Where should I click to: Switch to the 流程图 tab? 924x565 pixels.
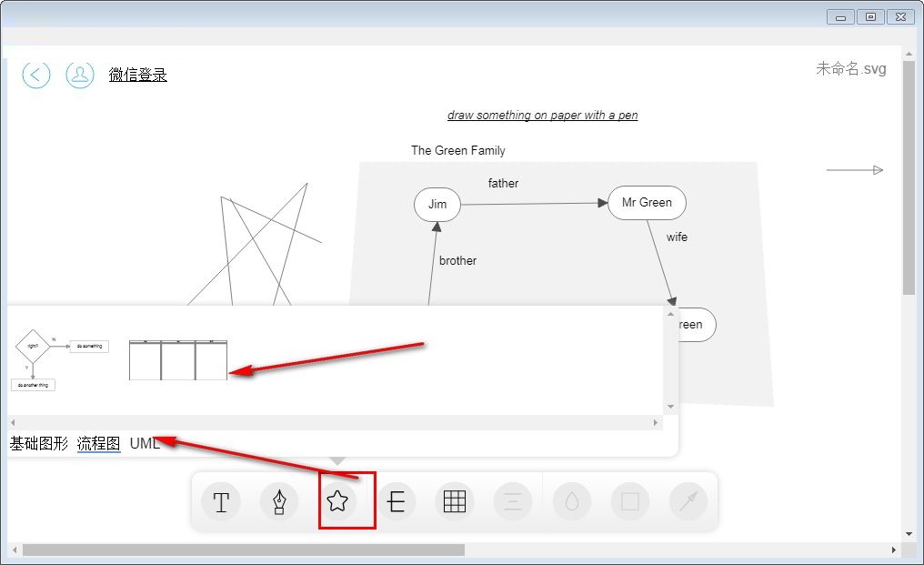98,443
